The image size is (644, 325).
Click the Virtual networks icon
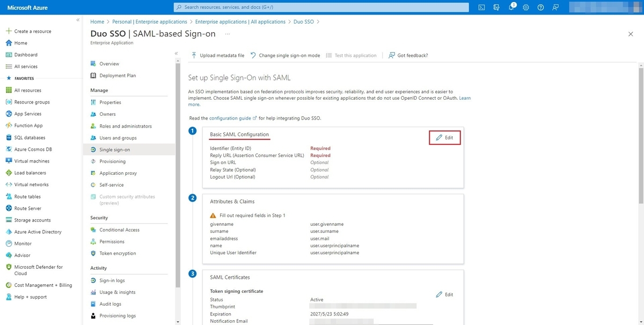click(x=9, y=184)
